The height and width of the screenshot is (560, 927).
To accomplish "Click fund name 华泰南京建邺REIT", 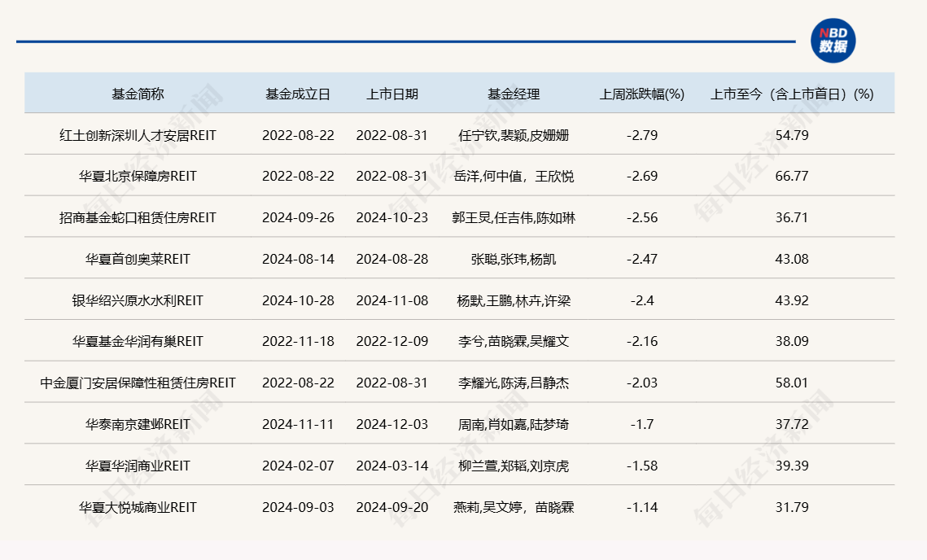I will click(138, 424).
